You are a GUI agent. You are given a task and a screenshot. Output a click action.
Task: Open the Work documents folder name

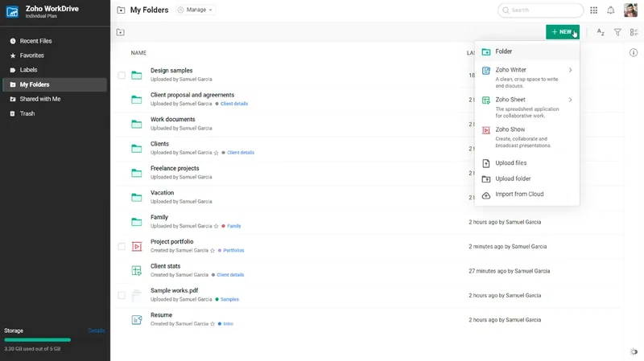tap(172, 119)
